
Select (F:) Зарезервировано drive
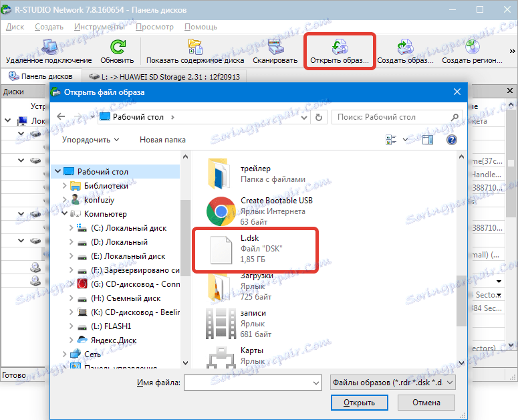pos(135,270)
